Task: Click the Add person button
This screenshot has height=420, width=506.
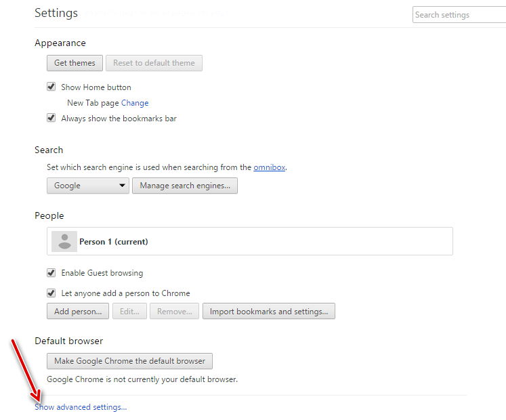Action: (x=77, y=312)
